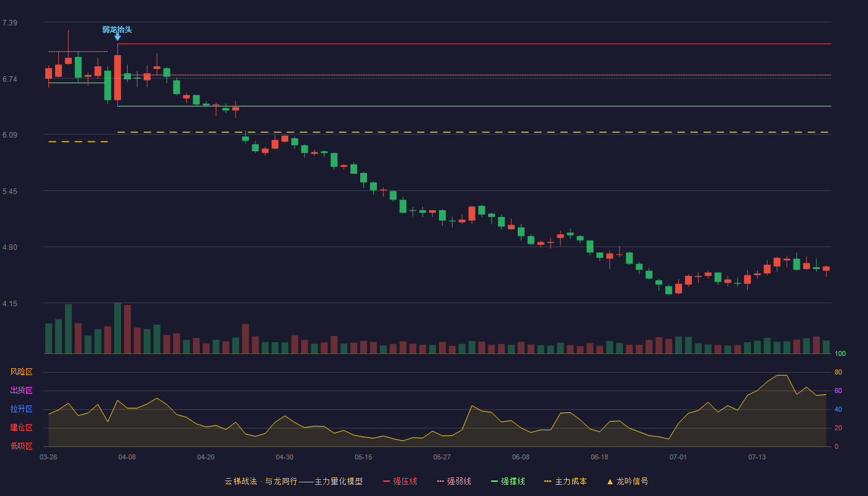Click the long green 强撑线 horizontal line on chart
Screen dimensions: 868x496
(x=474, y=106)
